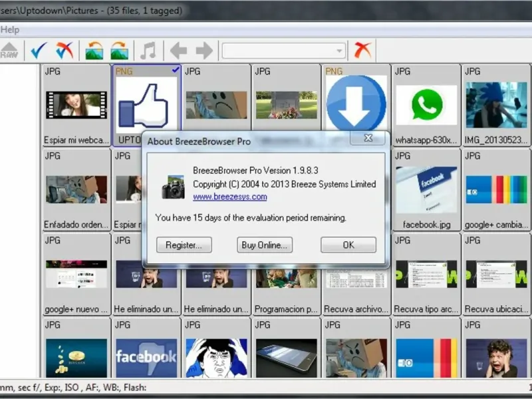
Task: Select the Espiar mi webca... thumbnail
Action: pos(76,105)
